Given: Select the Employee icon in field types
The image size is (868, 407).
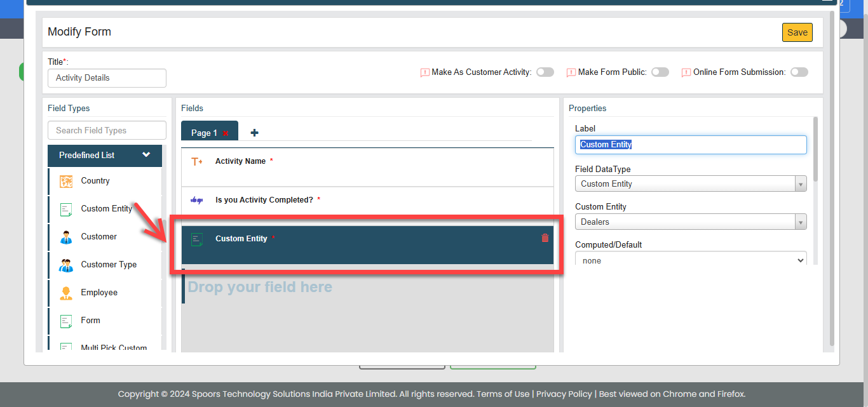Looking at the screenshot, I should [x=66, y=293].
